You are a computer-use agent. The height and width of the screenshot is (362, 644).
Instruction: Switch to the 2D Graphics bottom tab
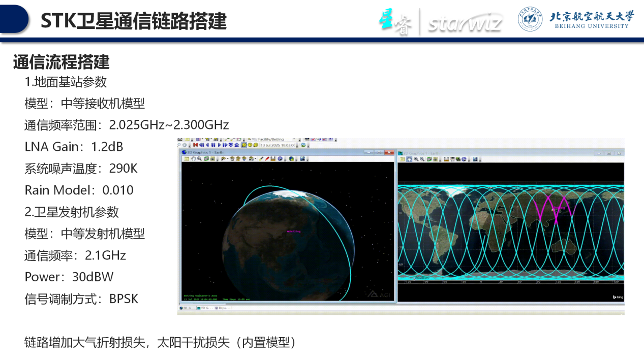point(204,308)
